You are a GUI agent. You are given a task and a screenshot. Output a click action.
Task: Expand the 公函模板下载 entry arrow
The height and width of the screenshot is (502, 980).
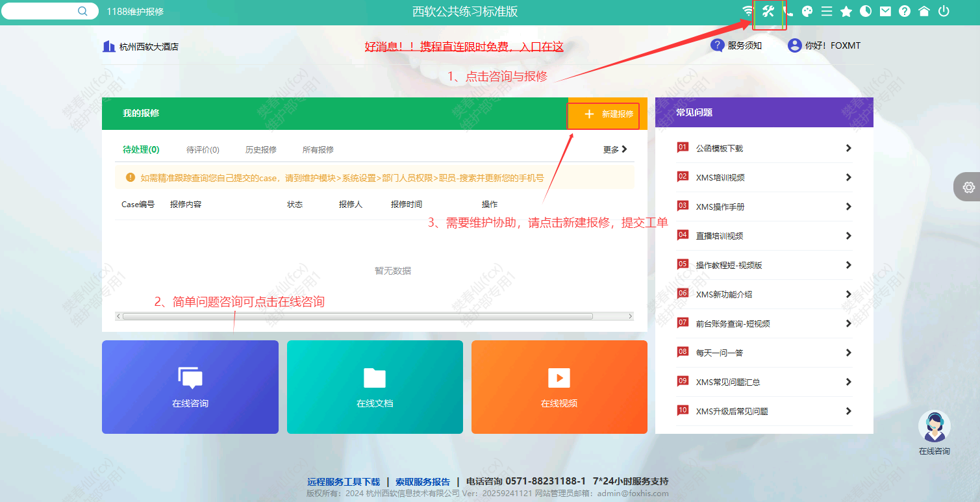pos(848,148)
